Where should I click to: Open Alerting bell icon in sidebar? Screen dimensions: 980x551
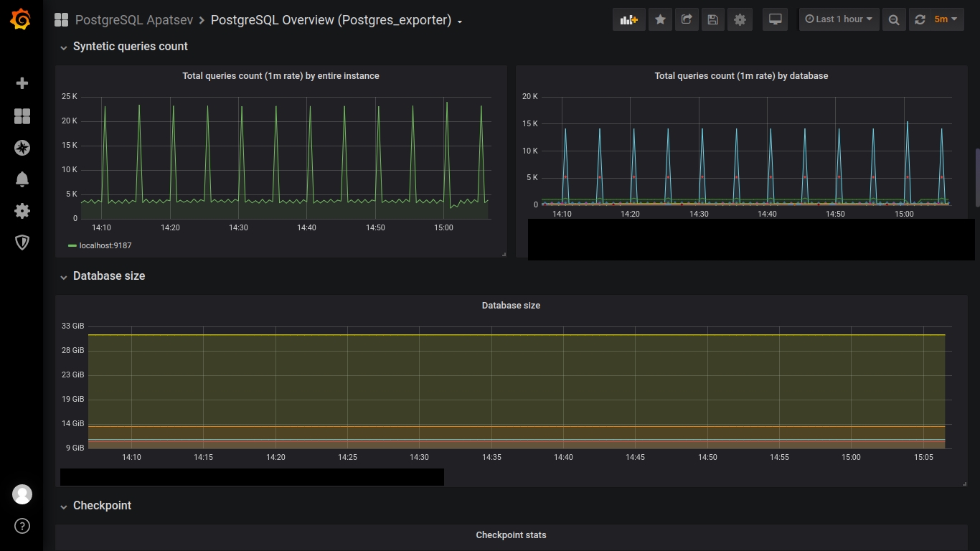(x=22, y=179)
